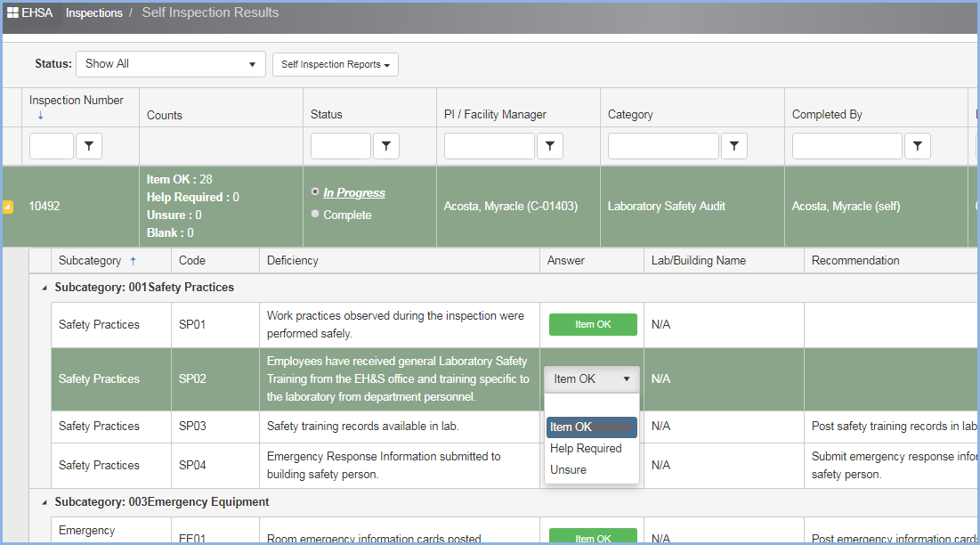Click the EE01 green Item OK button
The image size is (980, 545).
tap(593, 537)
